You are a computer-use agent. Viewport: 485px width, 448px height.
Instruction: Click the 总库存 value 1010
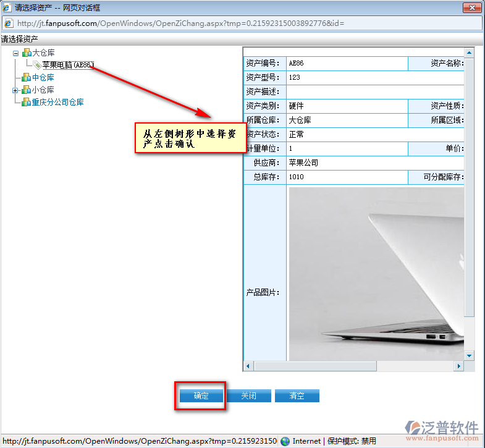point(296,177)
